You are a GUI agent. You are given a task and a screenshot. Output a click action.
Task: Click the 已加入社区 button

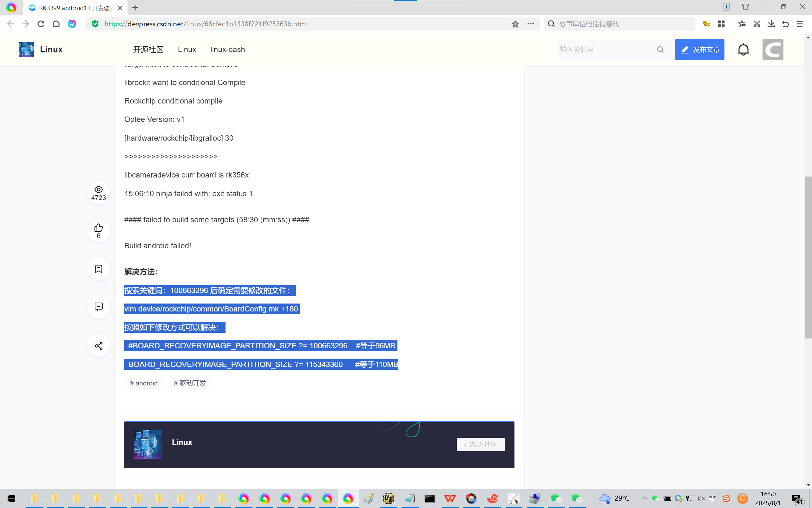point(481,444)
